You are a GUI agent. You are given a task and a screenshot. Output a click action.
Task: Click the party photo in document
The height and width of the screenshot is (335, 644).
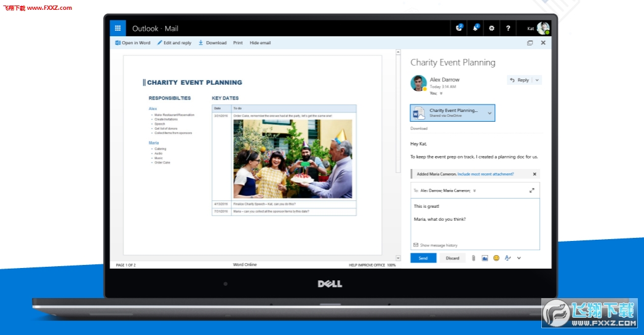pyautogui.click(x=292, y=159)
